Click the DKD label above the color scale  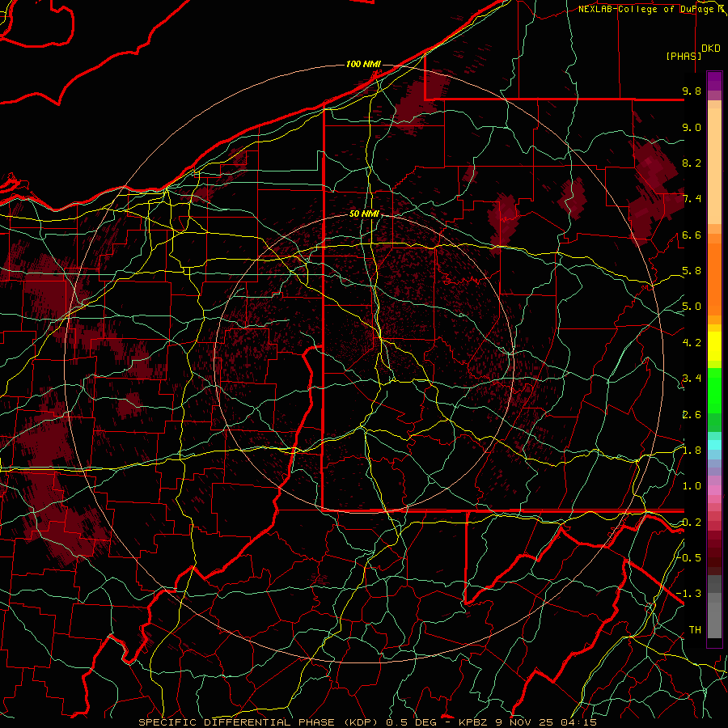711,49
